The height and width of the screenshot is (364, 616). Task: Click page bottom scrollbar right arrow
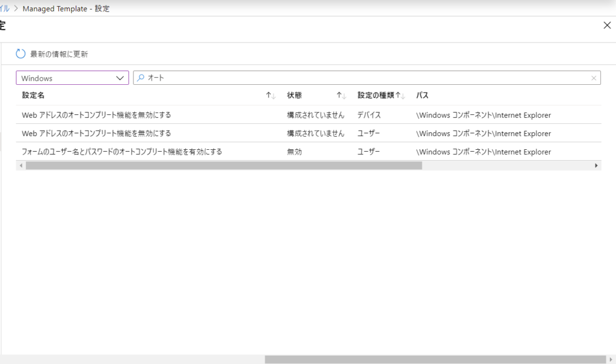[611, 359]
